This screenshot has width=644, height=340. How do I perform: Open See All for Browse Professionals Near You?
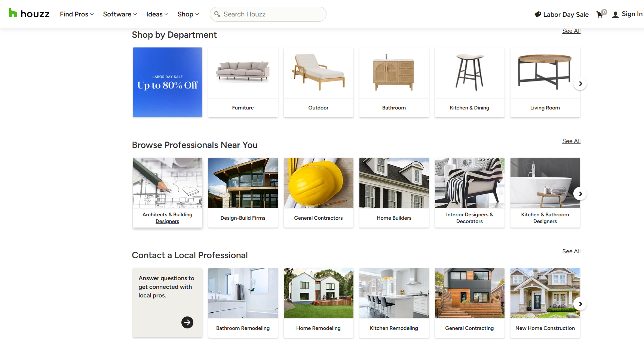coord(571,141)
